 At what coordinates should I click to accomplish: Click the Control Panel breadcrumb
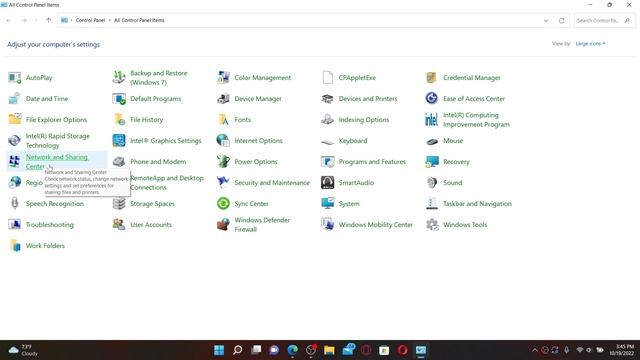point(90,20)
